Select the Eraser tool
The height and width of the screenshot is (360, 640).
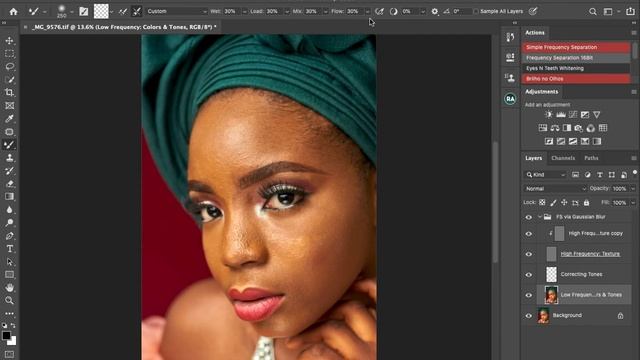(9, 184)
